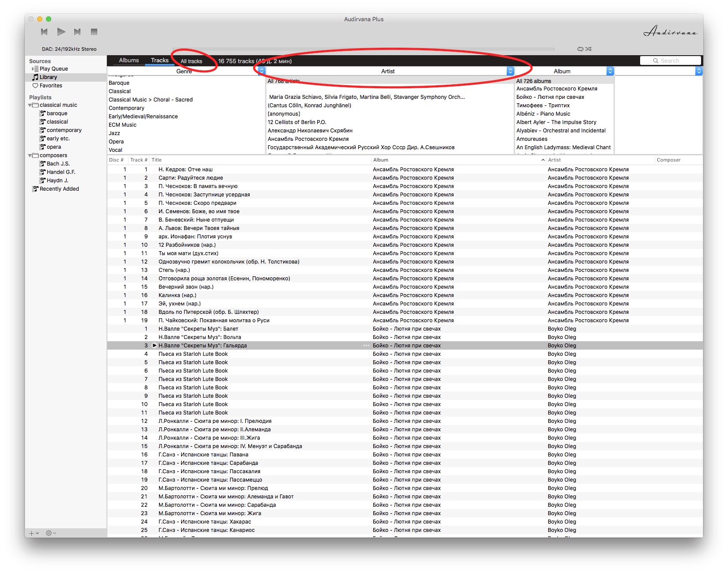Toggle shuffle mode icon
The image size is (728, 573).
pyautogui.click(x=588, y=49)
